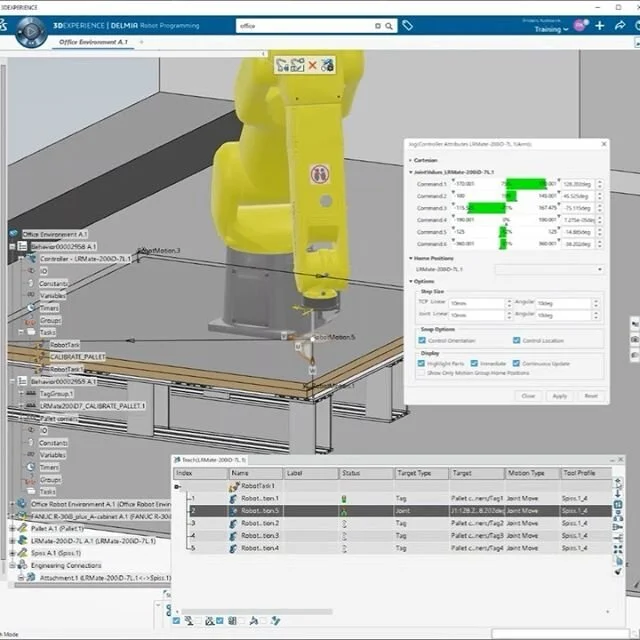Add a new tab with plus

[x=142, y=42]
